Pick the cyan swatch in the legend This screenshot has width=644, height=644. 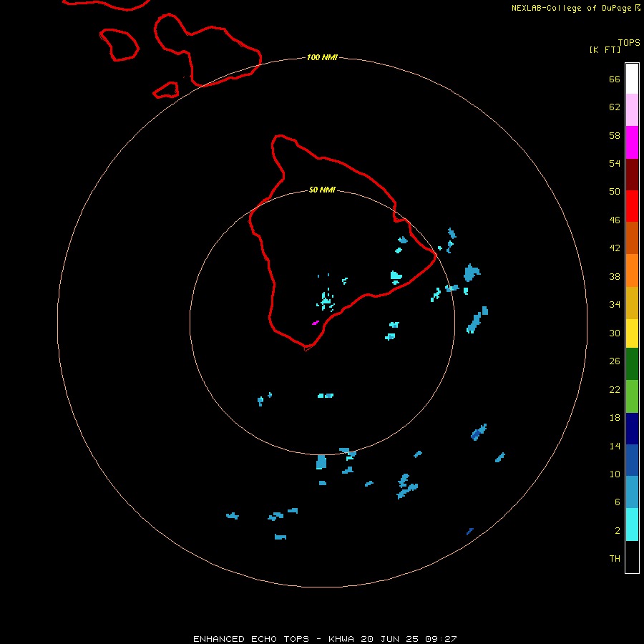pyautogui.click(x=632, y=525)
